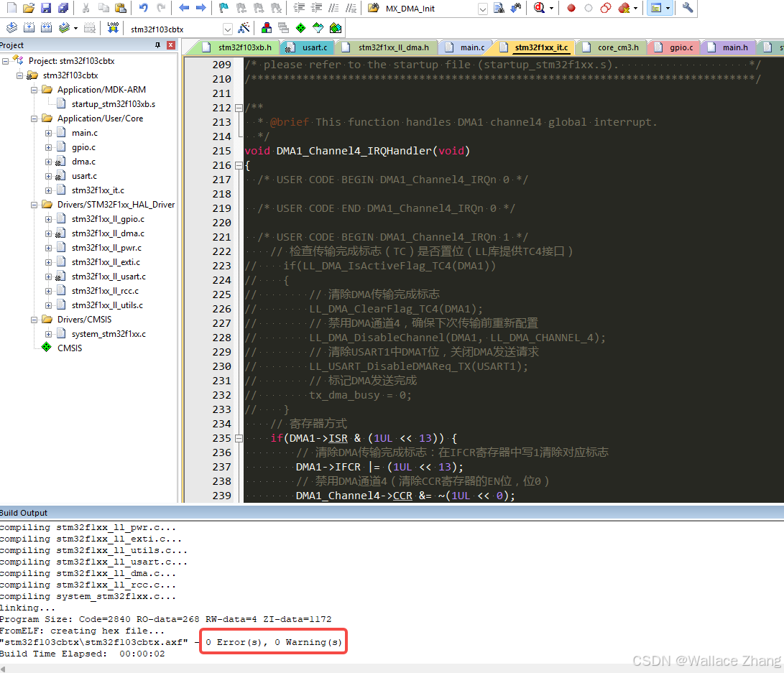Start or stop debug session
Image resolution: width=784 pixels, height=673 pixels.
539,8
